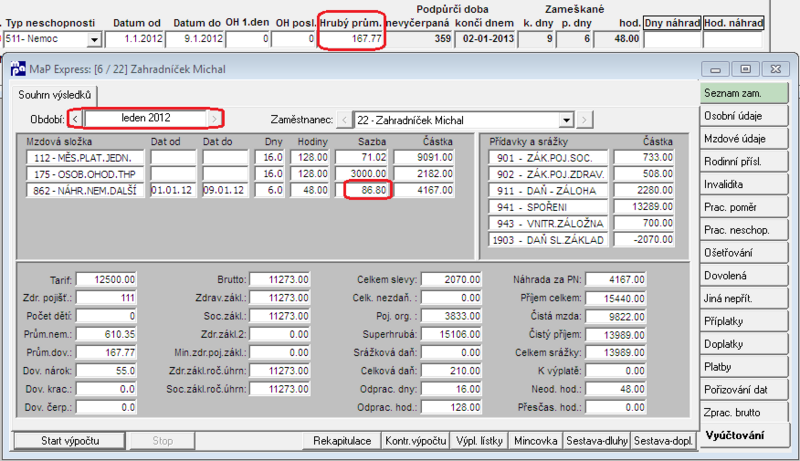Image resolution: width=800 pixels, height=461 pixels.
Task: Go to next period arrow after leden 2012
Action: 215,119
